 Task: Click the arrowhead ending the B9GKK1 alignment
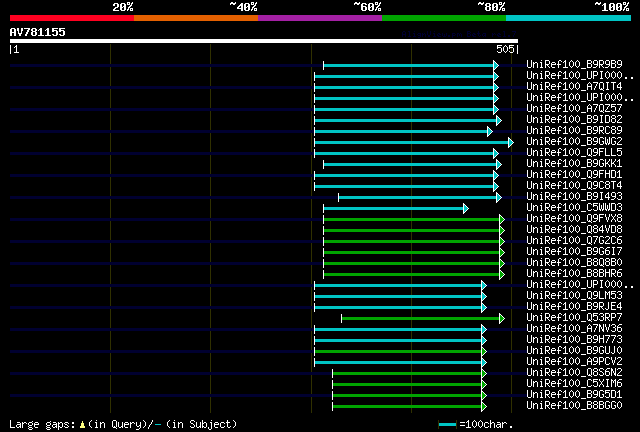499,165
